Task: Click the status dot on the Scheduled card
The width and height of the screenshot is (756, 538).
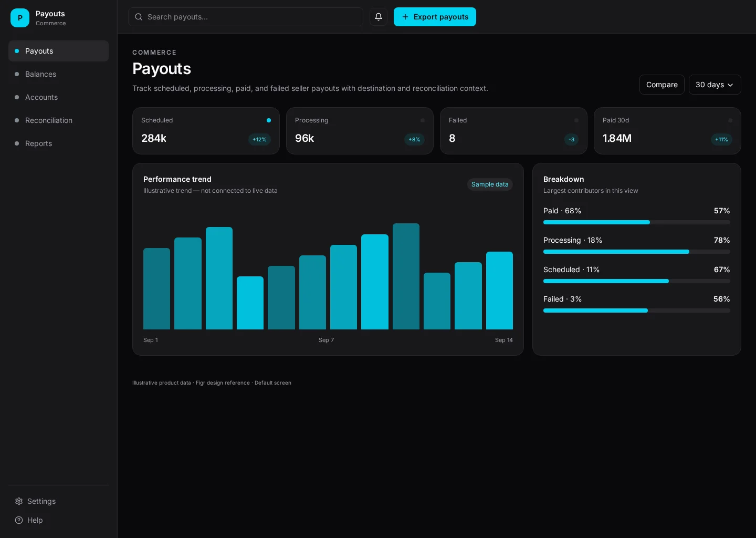Action: tap(269, 120)
